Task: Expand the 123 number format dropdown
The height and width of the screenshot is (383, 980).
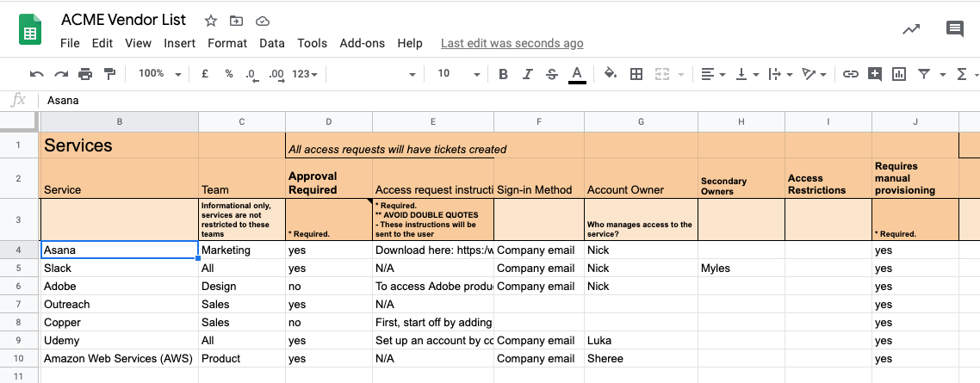Action: pyautogui.click(x=305, y=74)
